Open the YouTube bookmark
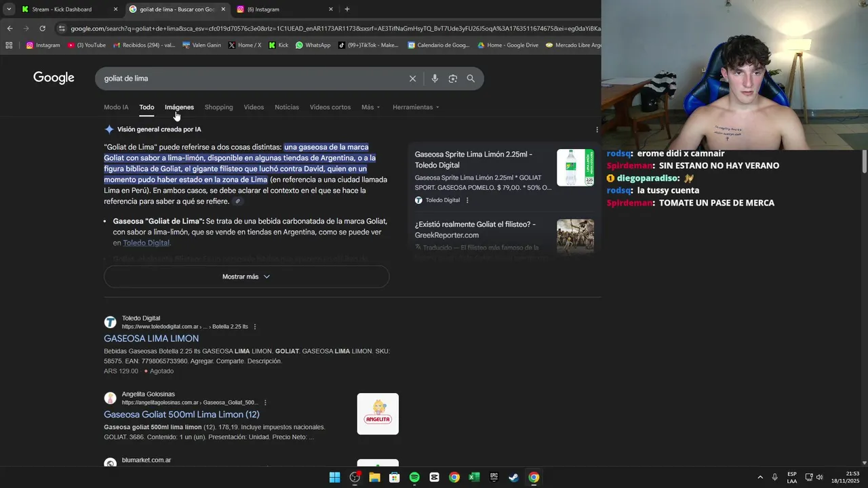This screenshot has height=488, width=868. (x=86, y=45)
